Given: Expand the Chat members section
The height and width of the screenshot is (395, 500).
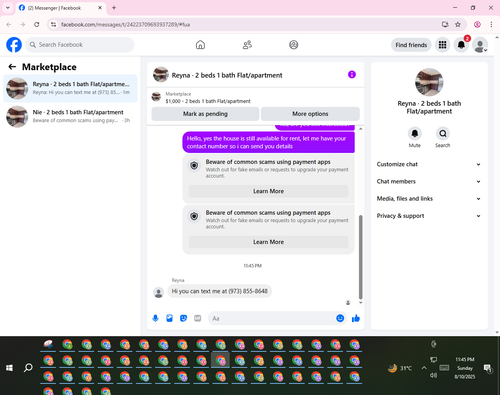Looking at the screenshot, I should pyautogui.click(x=429, y=182).
